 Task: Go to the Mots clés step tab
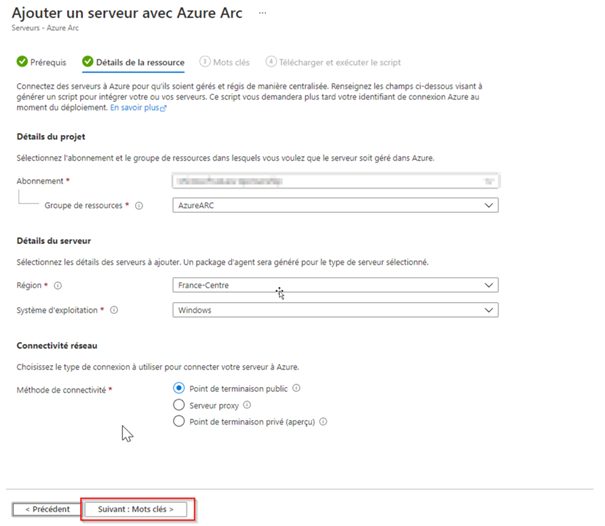[225, 62]
